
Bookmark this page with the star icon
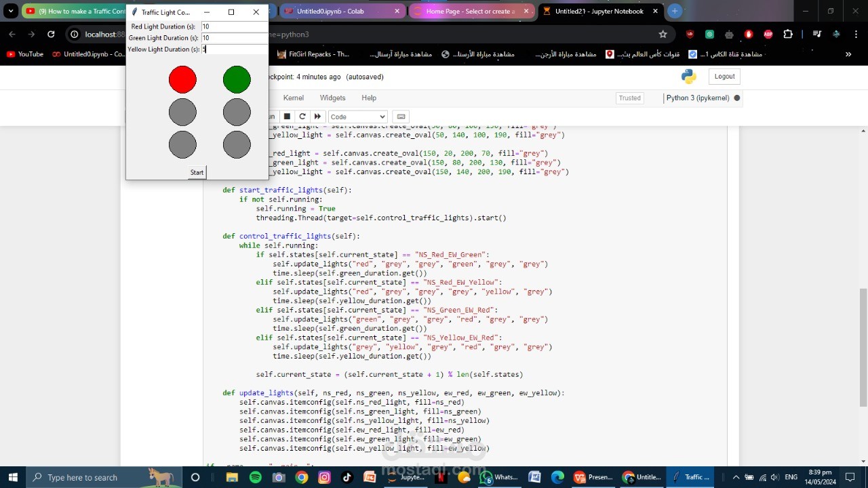pos(663,34)
